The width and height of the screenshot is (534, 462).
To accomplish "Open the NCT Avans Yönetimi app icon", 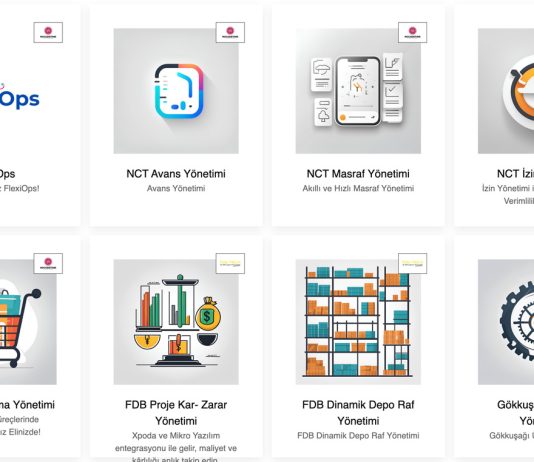I will (x=176, y=91).
